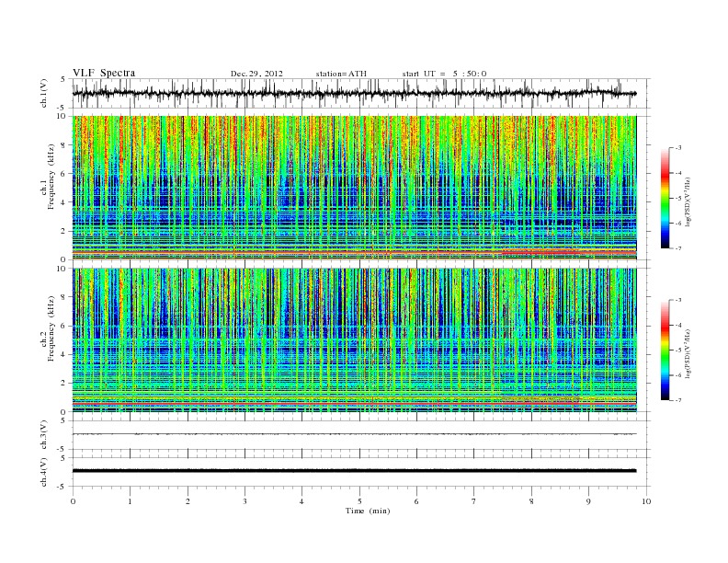Image resolution: width=728 pixels, height=563 pixels.
Task: Click the "-4" tick on the ch.2 colorbar
Action: point(677,325)
